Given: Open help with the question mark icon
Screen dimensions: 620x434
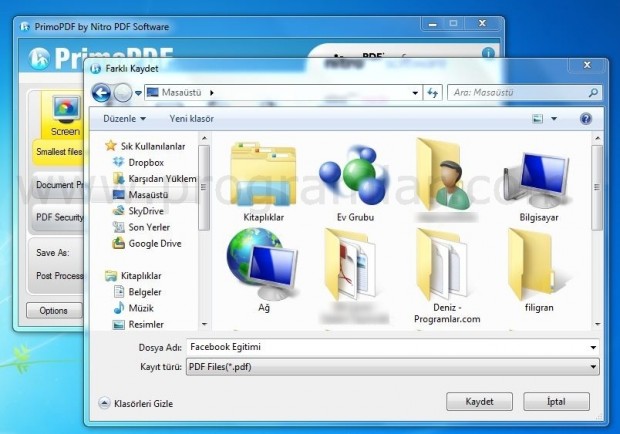Looking at the screenshot, I should coord(586,119).
